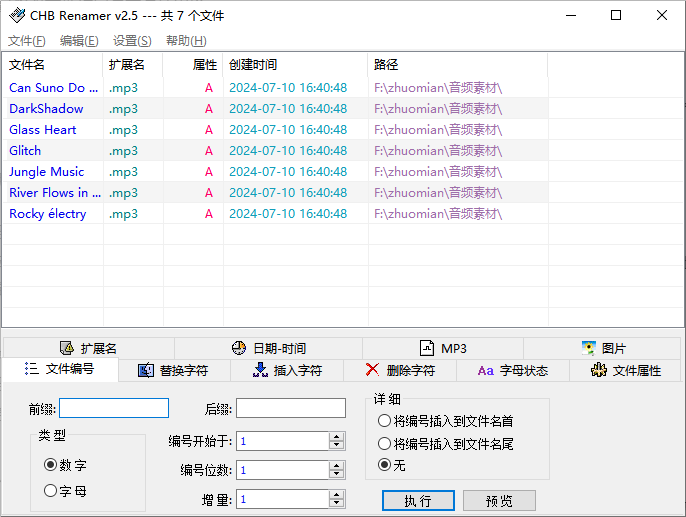Click the CHB Renamer app icon in title bar
Image resolution: width=686 pixels, height=517 pixels.
click(17, 15)
